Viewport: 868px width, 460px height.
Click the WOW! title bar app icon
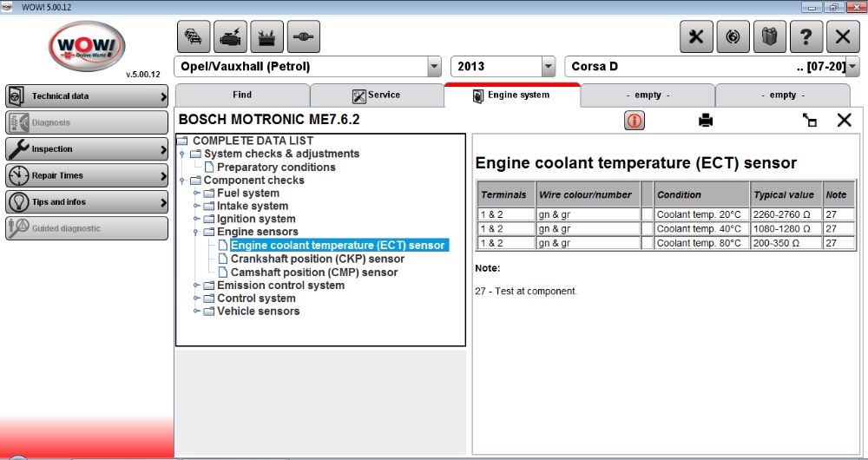click(x=7, y=7)
